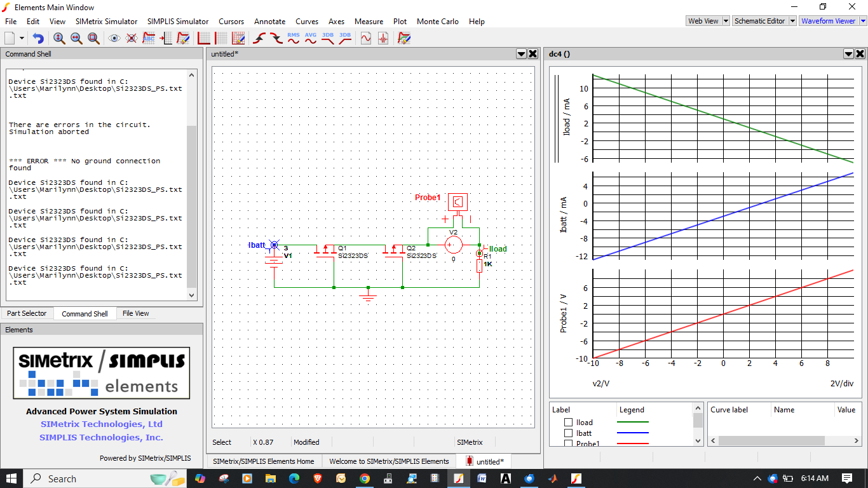Screen dimensions: 868x488
Task: Click the rising edge curve icon
Action: [259, 38]
